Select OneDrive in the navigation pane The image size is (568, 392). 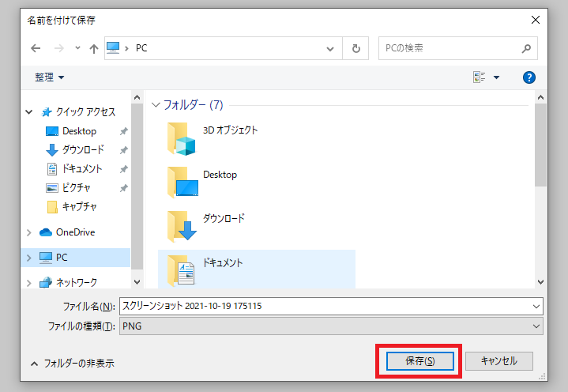(x=75, y=232)
